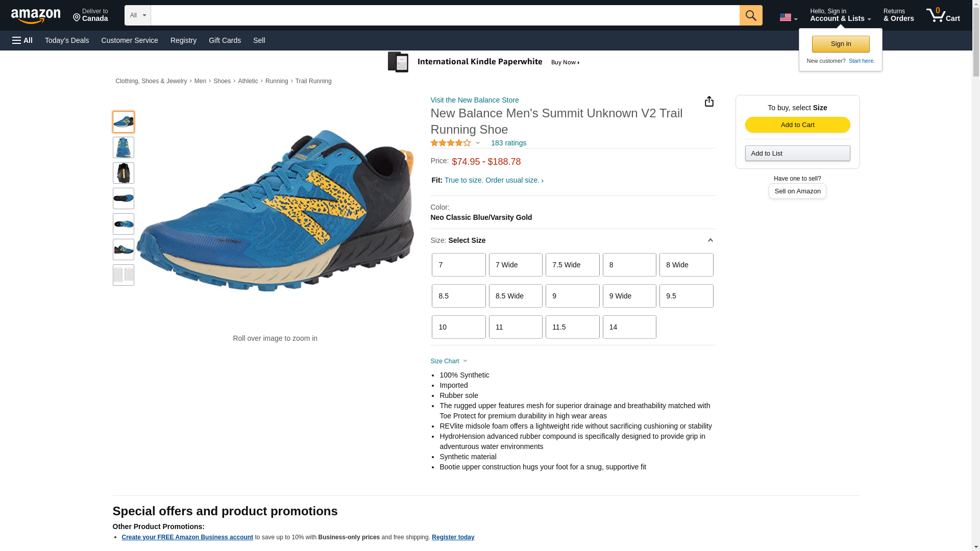Go to Gift Cards menu item

point(225,40)
